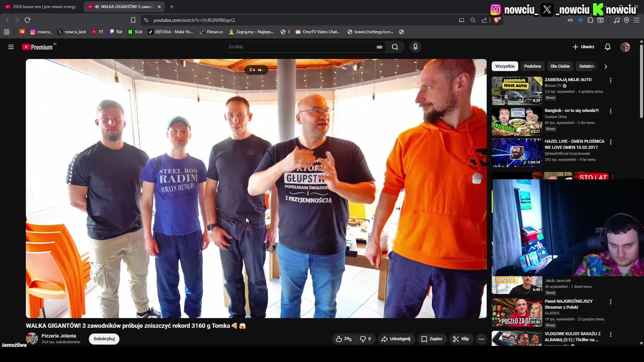This screenshot has height=362, width=644.
Task: Mute the WALKA GIGANTÓW tab audio icon
Action: click(x=97, y=7)
